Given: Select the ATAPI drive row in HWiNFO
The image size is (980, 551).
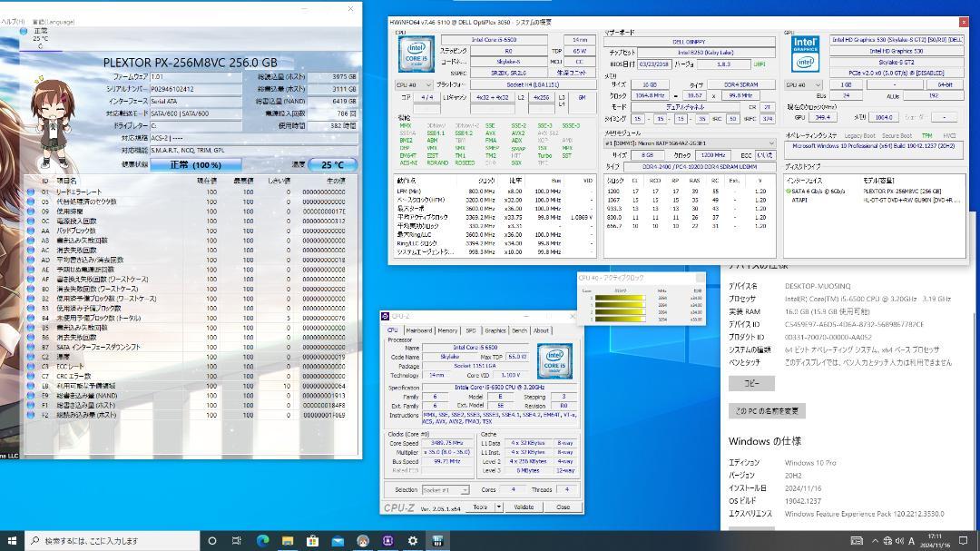Looking at the screenshot, I should (875, 200).
